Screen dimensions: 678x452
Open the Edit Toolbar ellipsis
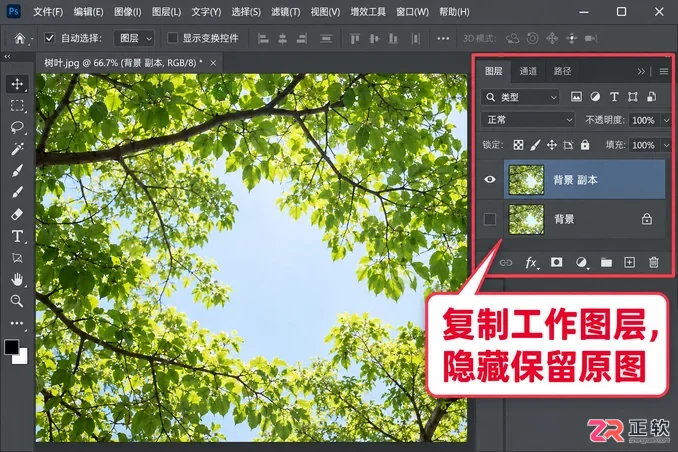[x=17, y=323]
